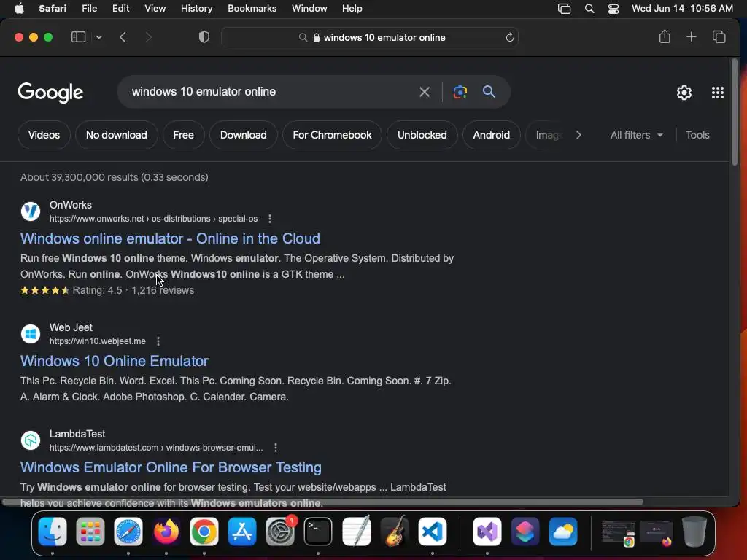Select the Videos filter chip
This screenshot has height=560, width=747.
coord(44,135)
